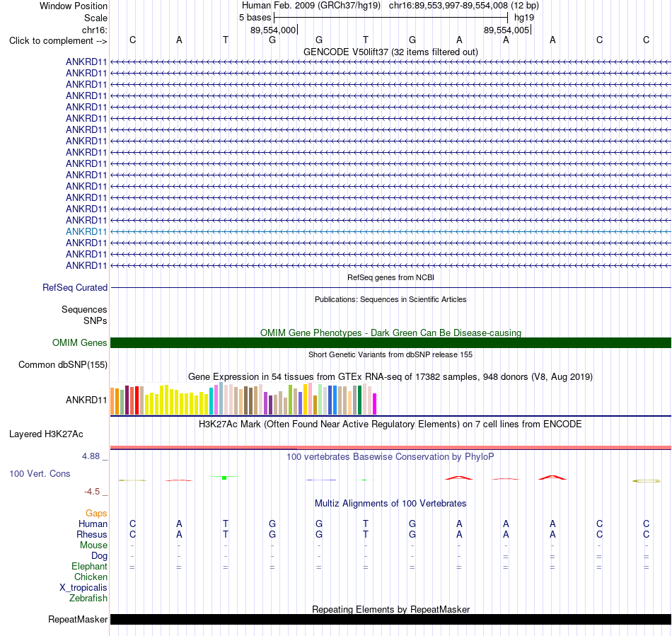Click the RepeatMasker track label
Viewport: 672px width, 636px height.
point(78,619)
